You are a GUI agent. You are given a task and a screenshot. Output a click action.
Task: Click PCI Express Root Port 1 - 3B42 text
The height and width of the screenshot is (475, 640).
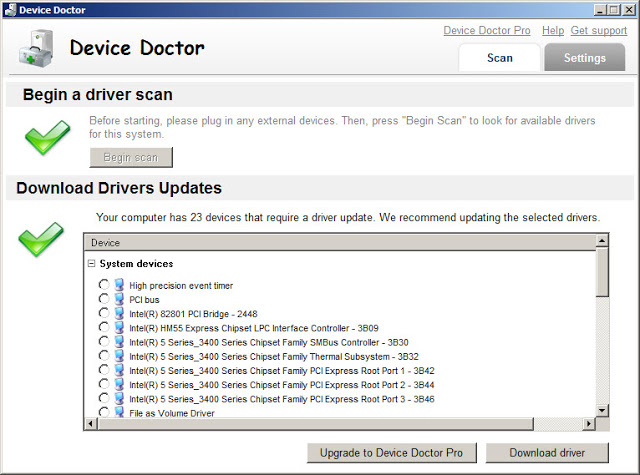tap(282, 371)
